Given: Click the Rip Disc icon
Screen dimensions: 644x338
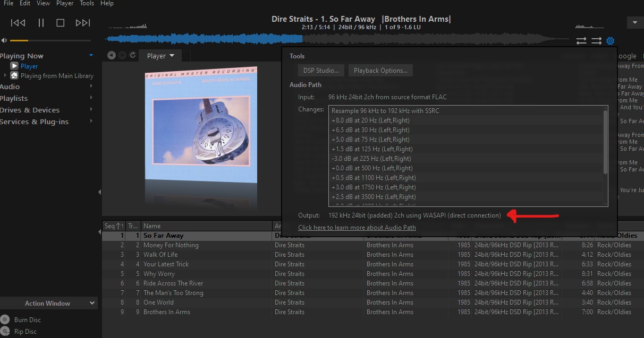Looking at the screenshot, I should click(5, 332).
